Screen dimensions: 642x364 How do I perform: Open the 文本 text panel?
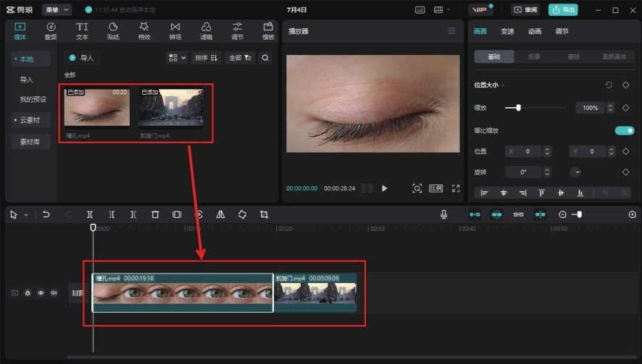click(x=82, y=31)
